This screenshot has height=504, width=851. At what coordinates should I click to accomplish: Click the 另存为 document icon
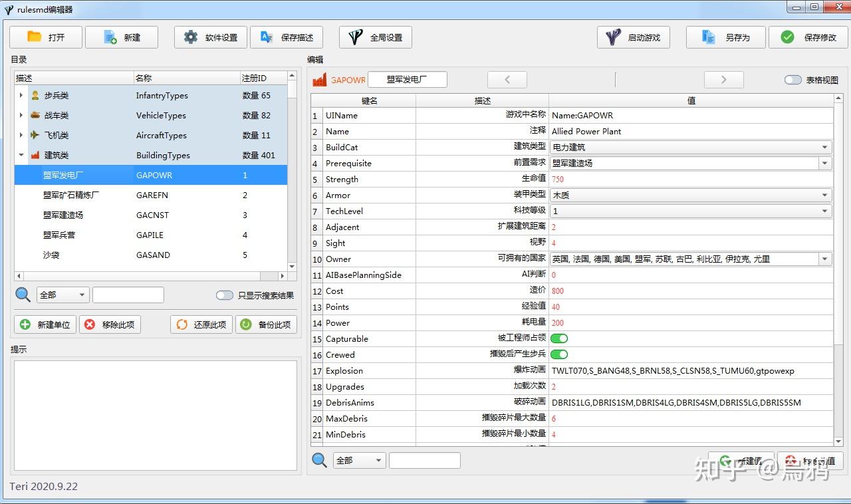(709, 37)
